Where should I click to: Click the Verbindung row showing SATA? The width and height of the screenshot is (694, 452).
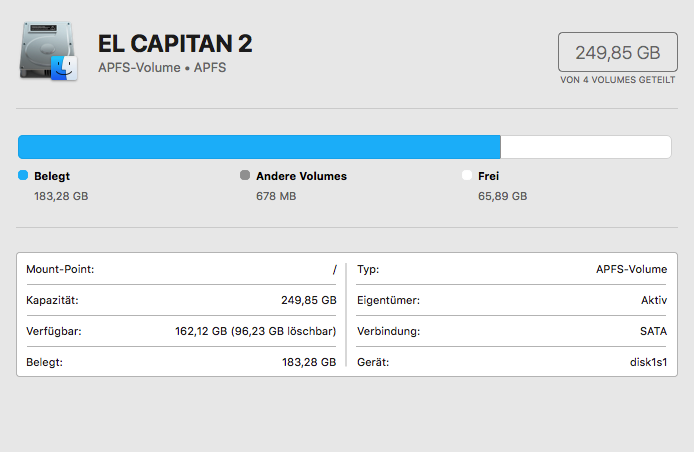511,331
